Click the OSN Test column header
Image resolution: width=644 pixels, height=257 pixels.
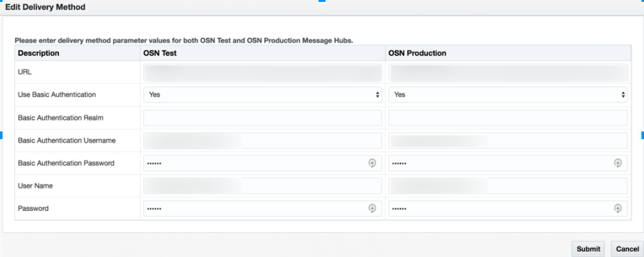tap(160, 53)
